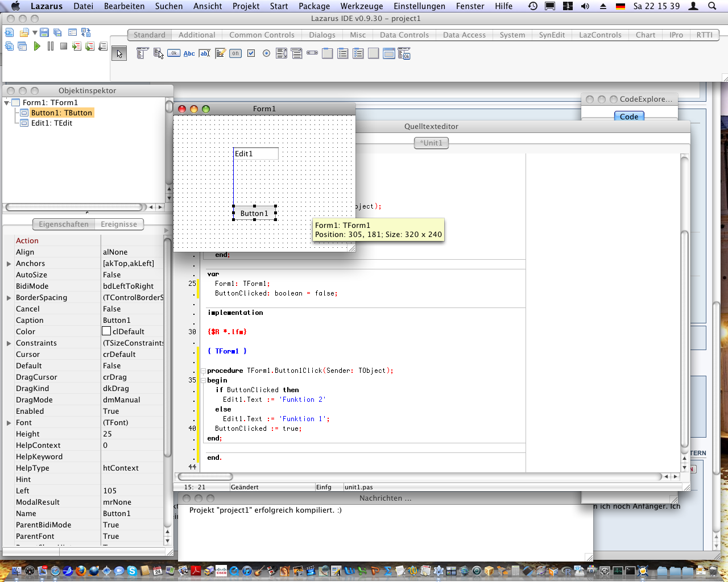The image size is (728, 582).
Task: Select the TRadioButton component in the palette
Action: 266,53
